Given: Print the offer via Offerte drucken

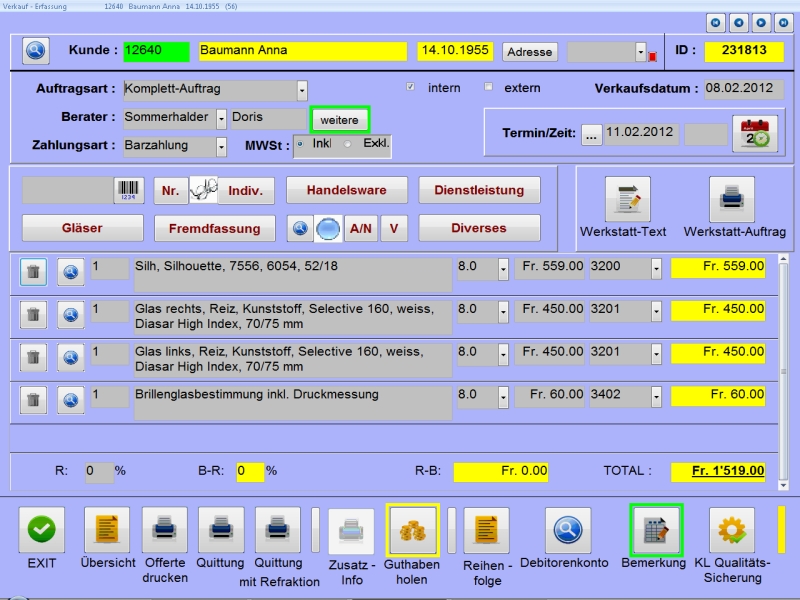Looking at the screenshot, I should (165, 530).
